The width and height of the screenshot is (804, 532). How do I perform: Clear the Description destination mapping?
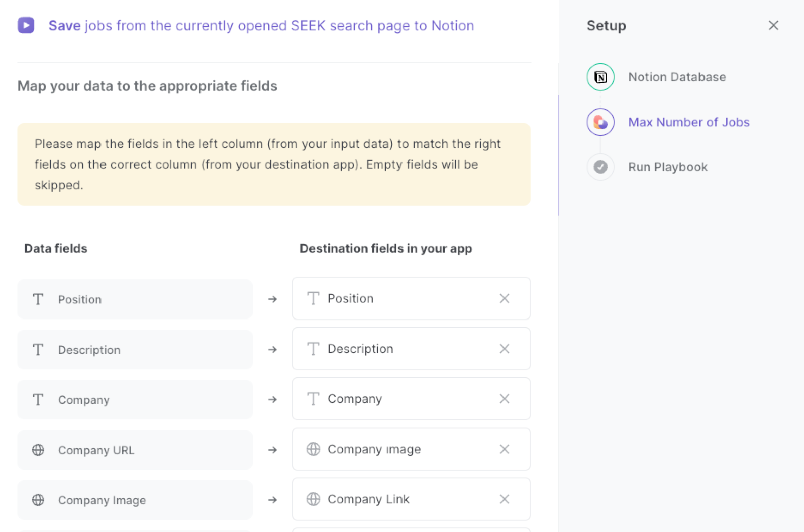tap(505, 349)
